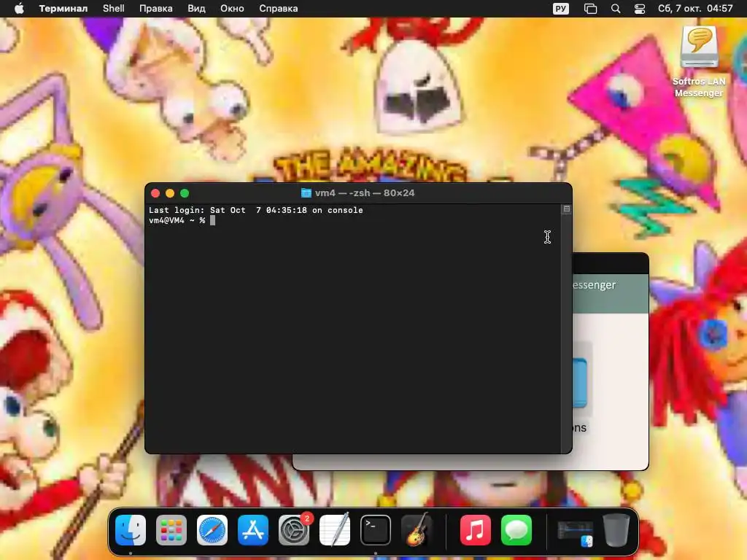Click the Messenger header in the background window

594,285
